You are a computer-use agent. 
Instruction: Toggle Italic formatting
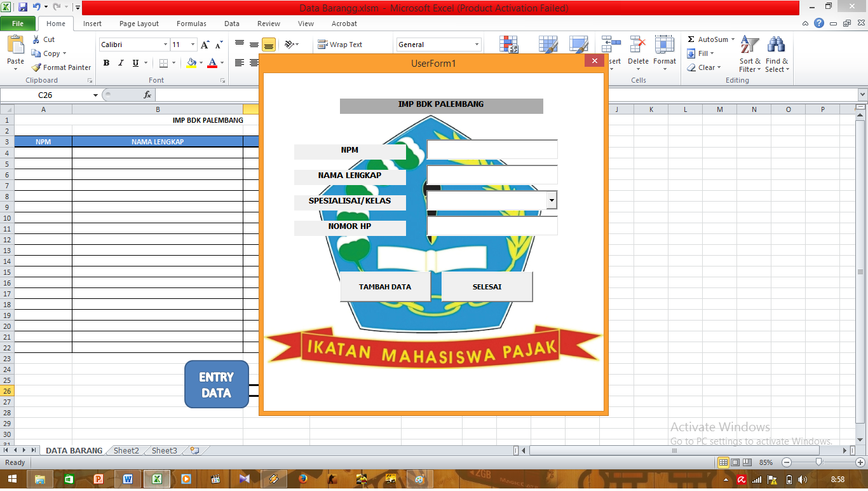point(121,63)
